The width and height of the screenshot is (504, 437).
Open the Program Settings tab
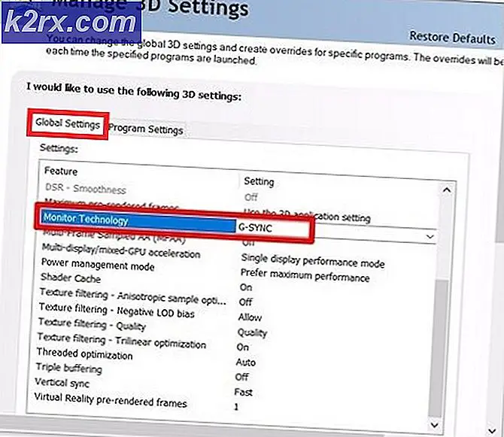146,129
